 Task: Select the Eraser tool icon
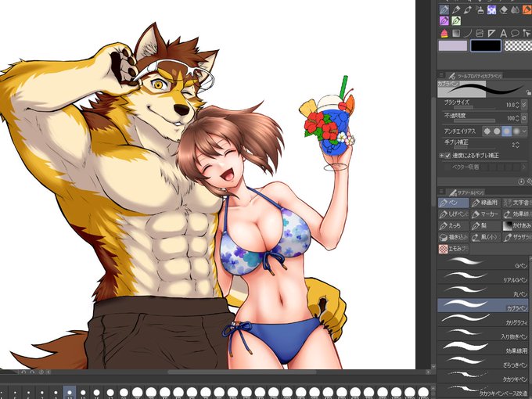click(504, 10)
